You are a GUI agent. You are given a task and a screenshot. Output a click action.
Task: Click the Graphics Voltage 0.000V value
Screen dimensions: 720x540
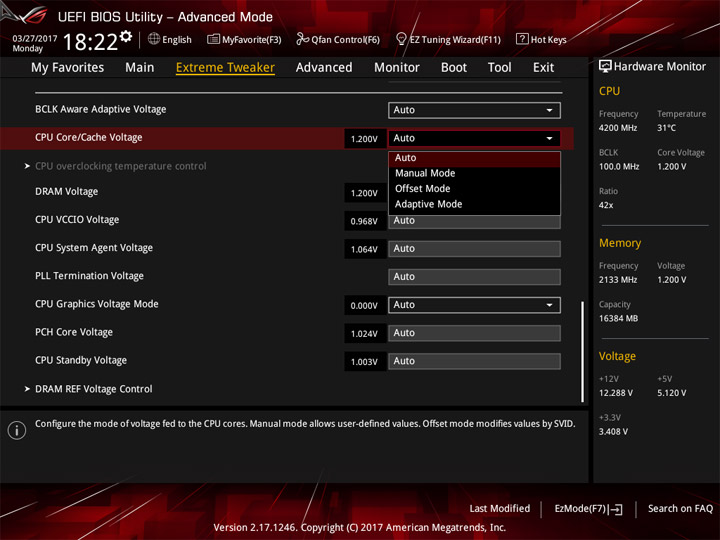point(365,305)
